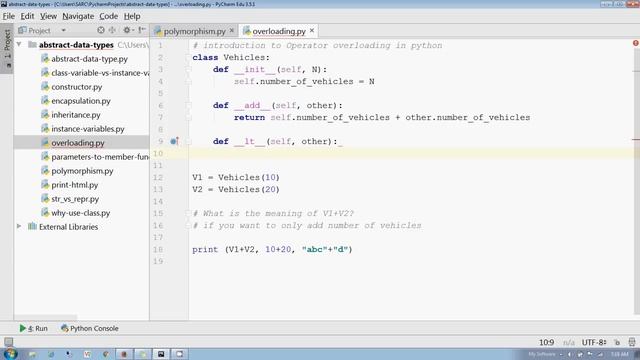Click 'V2 = Vehicles(20)' code line
640x360 pixels.
coord(236,189)
